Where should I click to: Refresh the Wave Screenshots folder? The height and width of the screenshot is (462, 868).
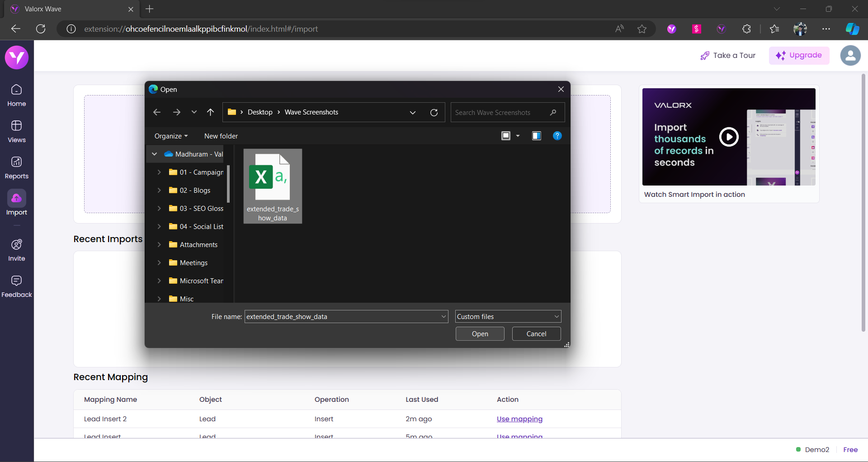click(x=434, y=113)
